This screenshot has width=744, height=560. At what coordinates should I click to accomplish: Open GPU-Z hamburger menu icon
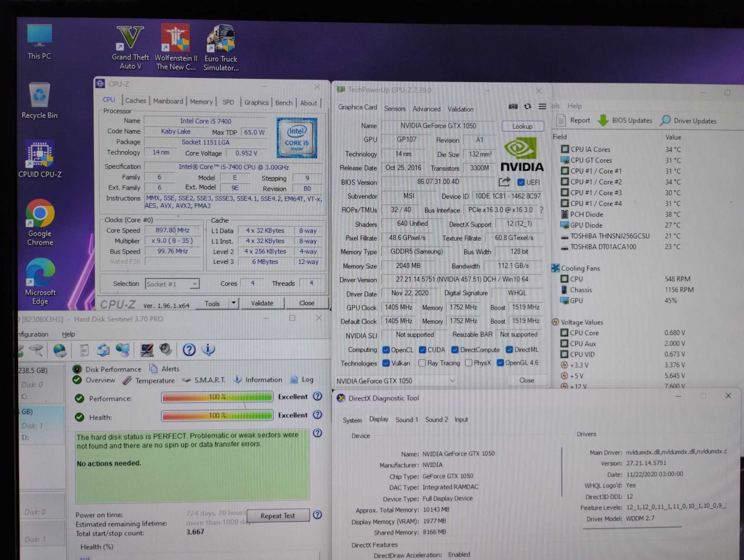coord(542,107)
